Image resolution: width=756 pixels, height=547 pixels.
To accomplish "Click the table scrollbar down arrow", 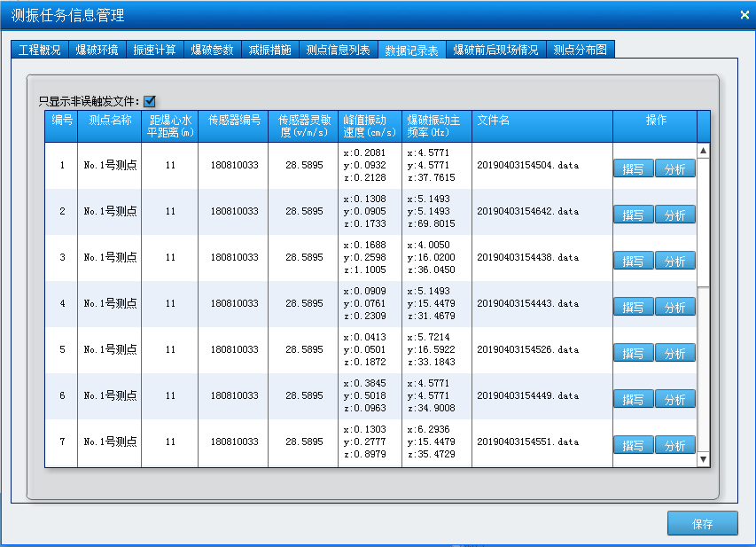I will click(704, 459).
